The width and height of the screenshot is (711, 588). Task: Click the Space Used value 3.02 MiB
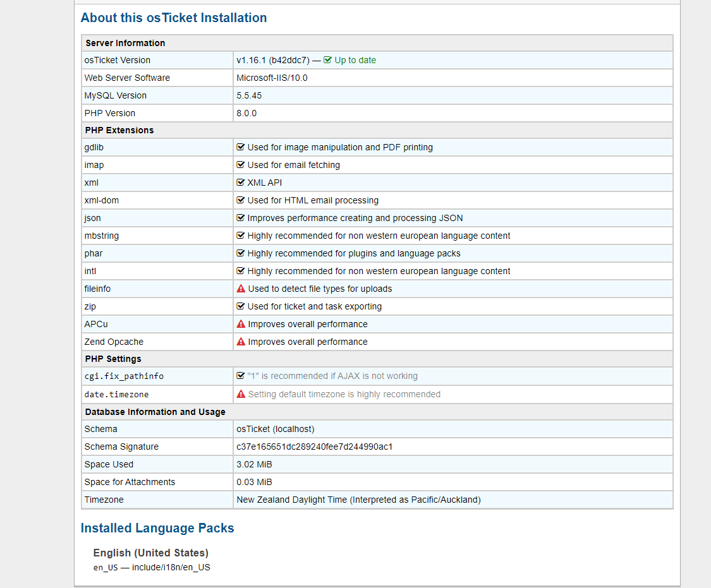(x=255, y=464)
